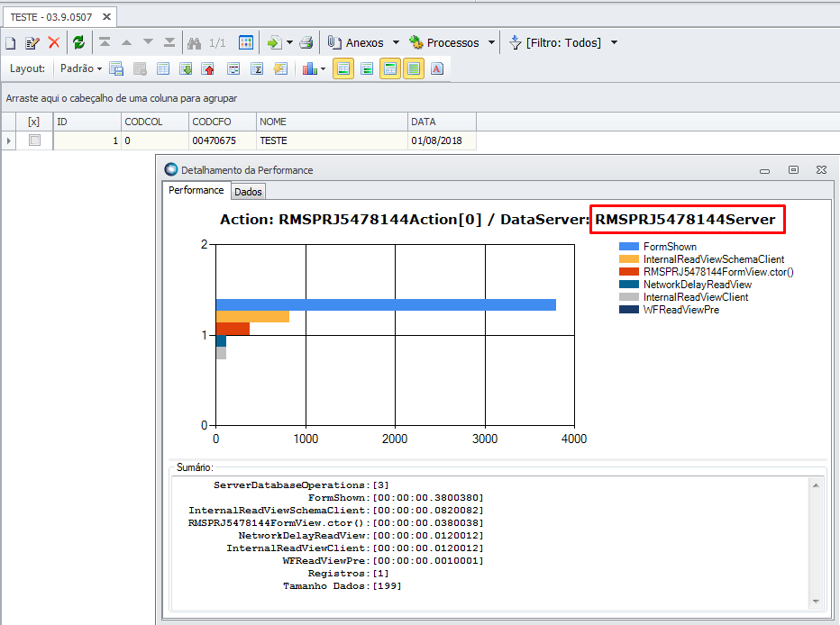Go to the next record arrow

148,42
